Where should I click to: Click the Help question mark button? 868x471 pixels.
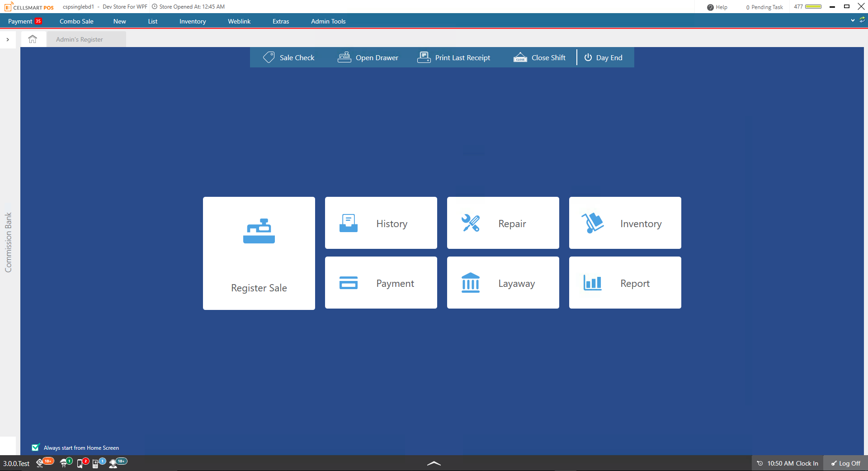[717, 7]
